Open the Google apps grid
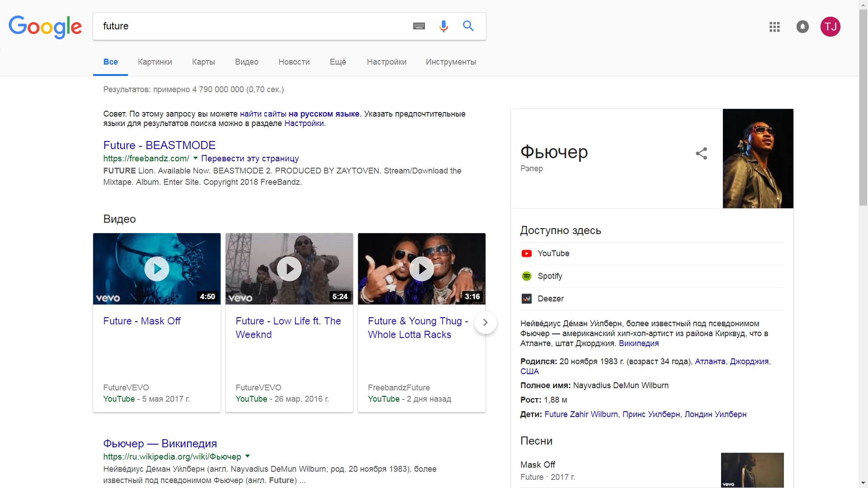Screen dimensions: 868x488 [x=774, y=27]
